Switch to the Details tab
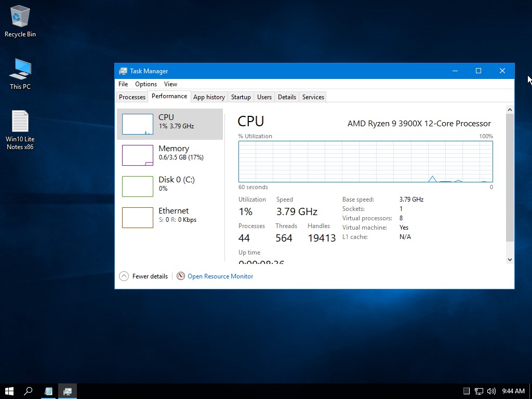The image size is (532, 399). point(287,97)
